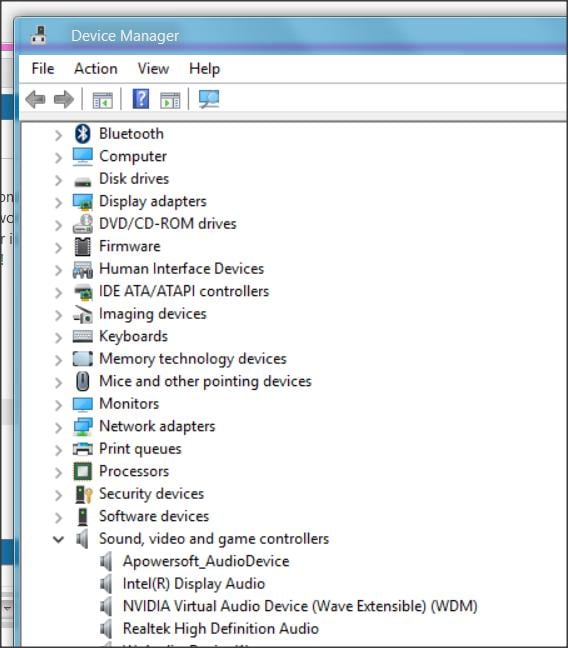This screenshot has width=568, height=648.
Task: Select the Human Interface Devices icon
Action: tap(83, 269)
